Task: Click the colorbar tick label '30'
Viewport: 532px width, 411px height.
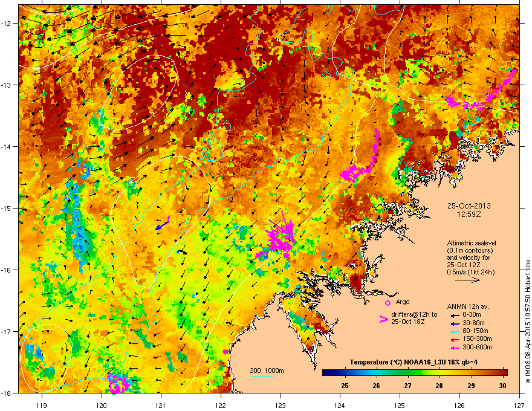Action: coord(503,386)
